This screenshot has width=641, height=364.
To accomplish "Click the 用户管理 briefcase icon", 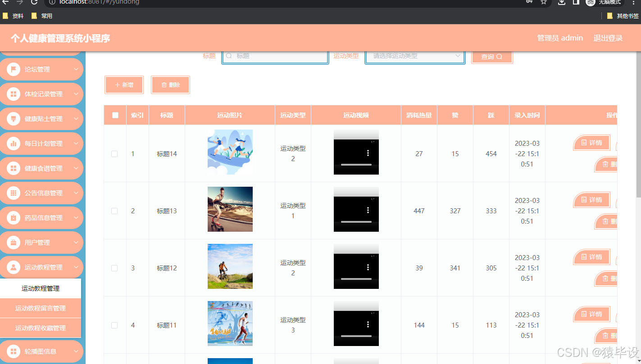I will coord(14,243).
